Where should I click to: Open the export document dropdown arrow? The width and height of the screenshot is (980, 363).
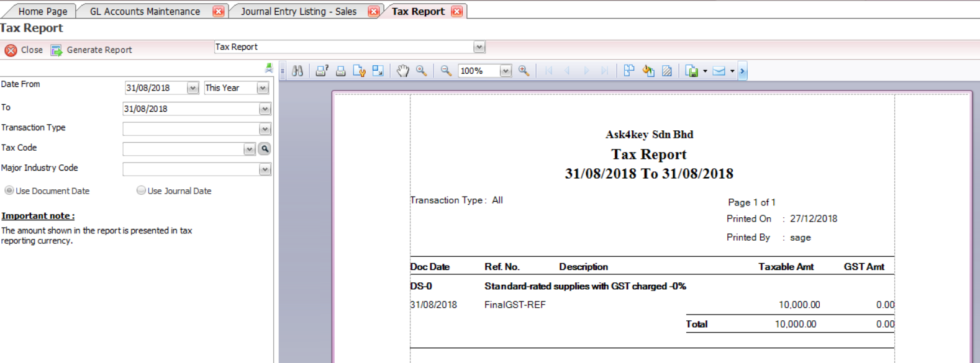(x=705, y=71)
